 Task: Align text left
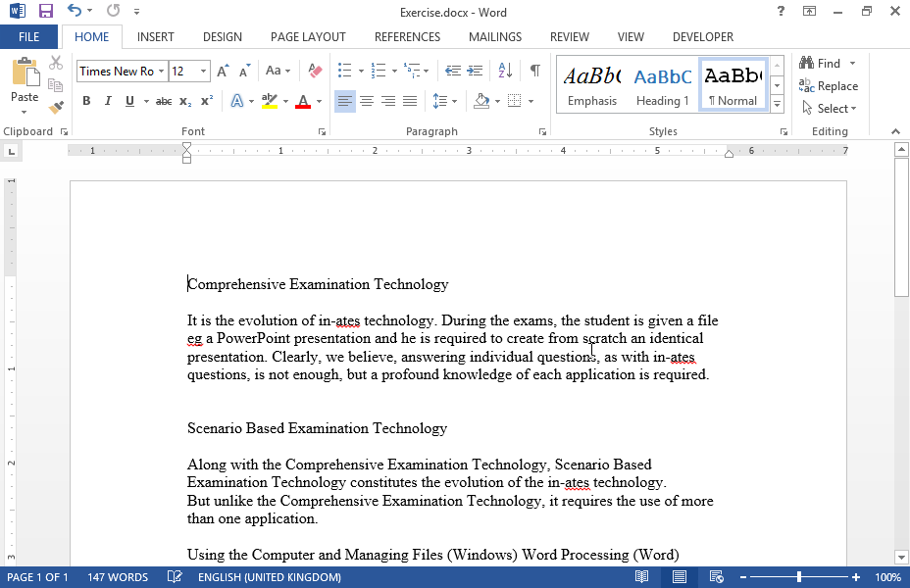[x=345, y=101]
